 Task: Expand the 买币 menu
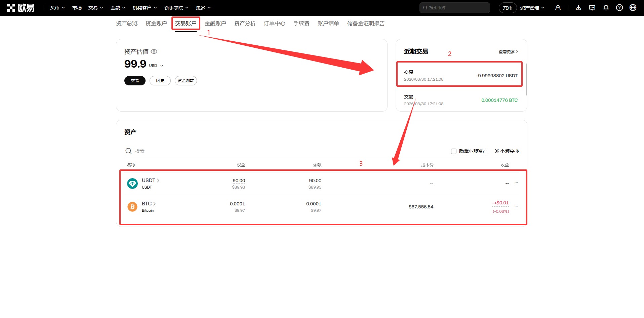[57, 8]
